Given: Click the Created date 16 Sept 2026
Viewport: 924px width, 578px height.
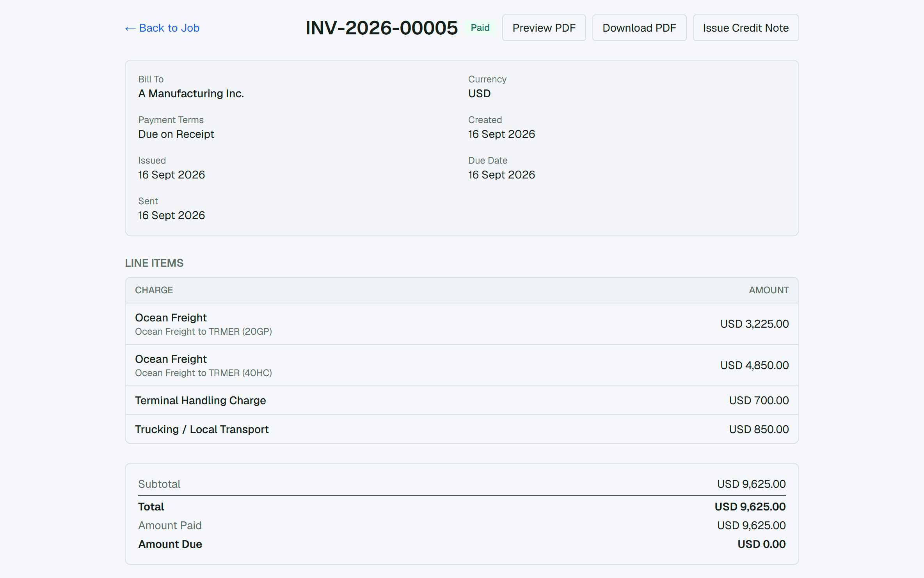Looking at the screenshot, I should click(x=501, y=134).
